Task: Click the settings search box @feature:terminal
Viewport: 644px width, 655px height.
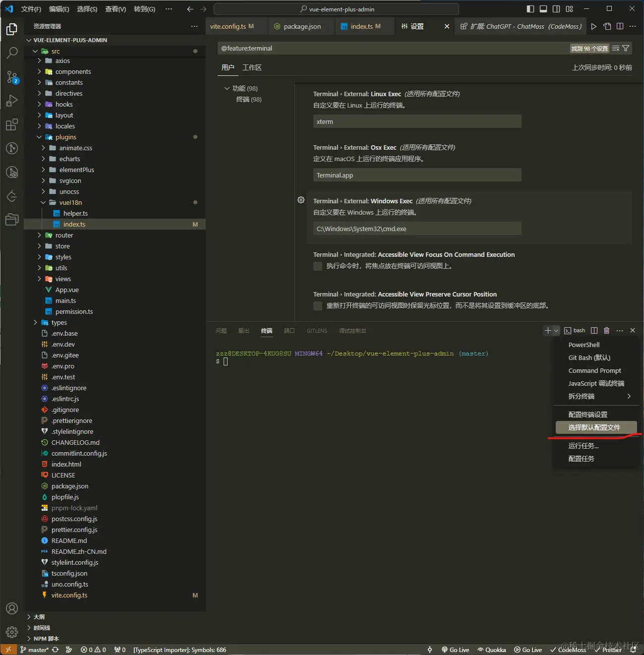Action: [393, 48]
